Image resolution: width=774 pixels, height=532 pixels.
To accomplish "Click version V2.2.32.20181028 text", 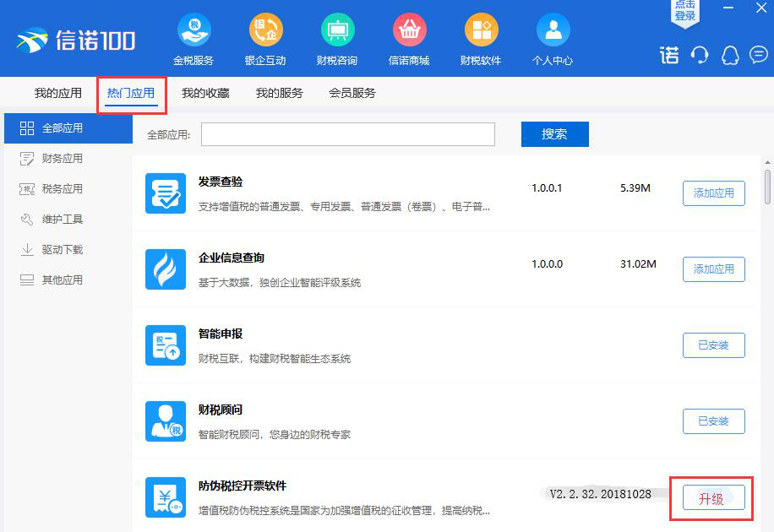I will [600, 494].
